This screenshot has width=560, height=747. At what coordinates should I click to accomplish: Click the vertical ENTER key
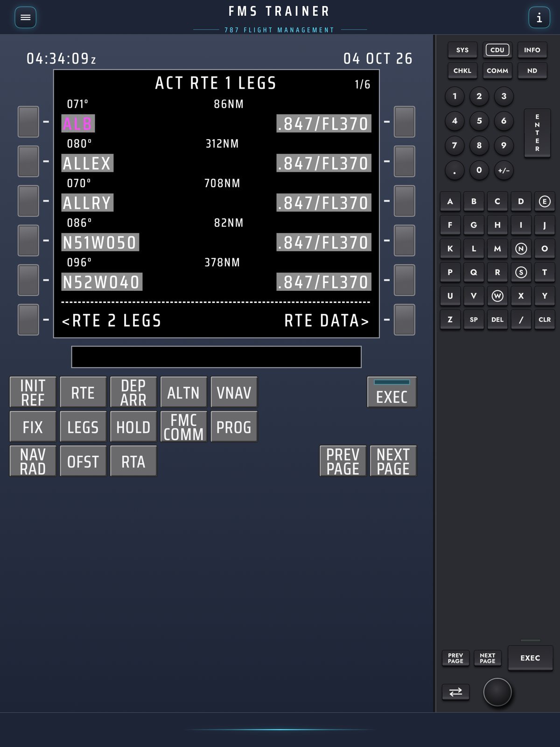pyautogui.click(x=537, y=133)
